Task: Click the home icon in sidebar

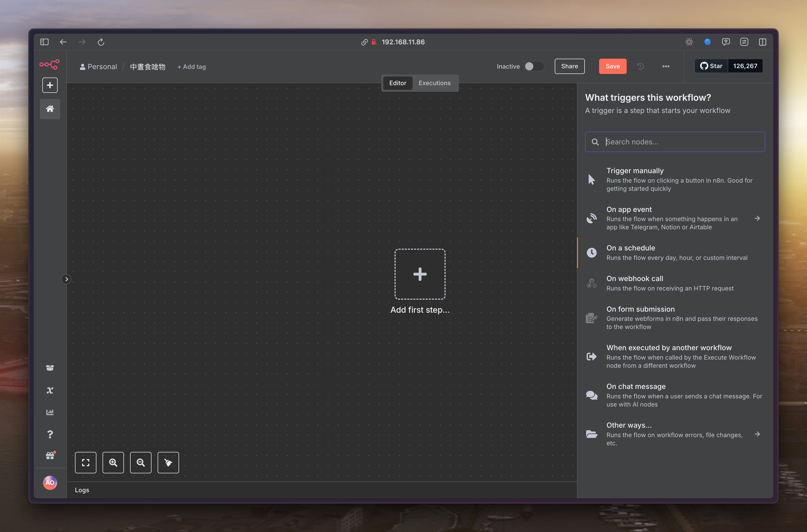Action: [x=50, y=109]
